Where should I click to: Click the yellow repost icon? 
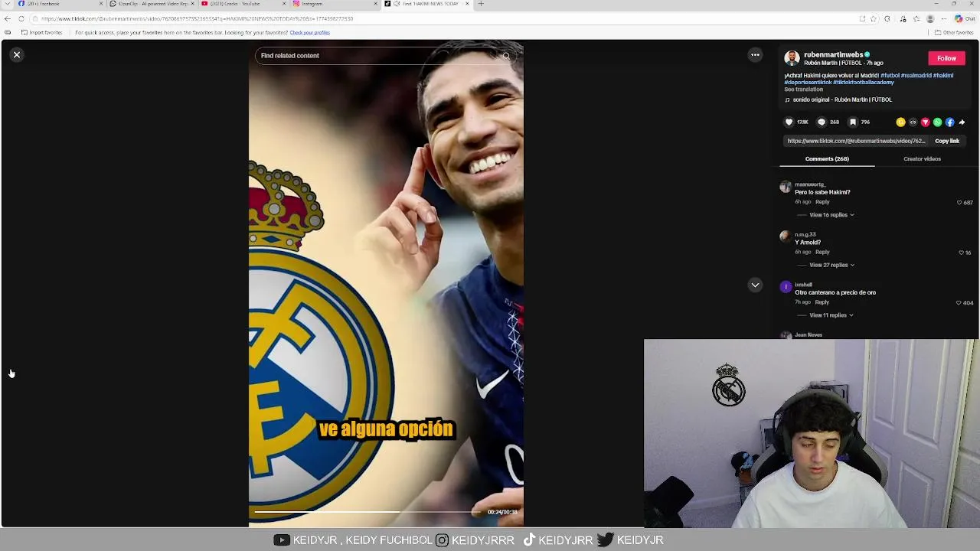[x=900, y=122]
